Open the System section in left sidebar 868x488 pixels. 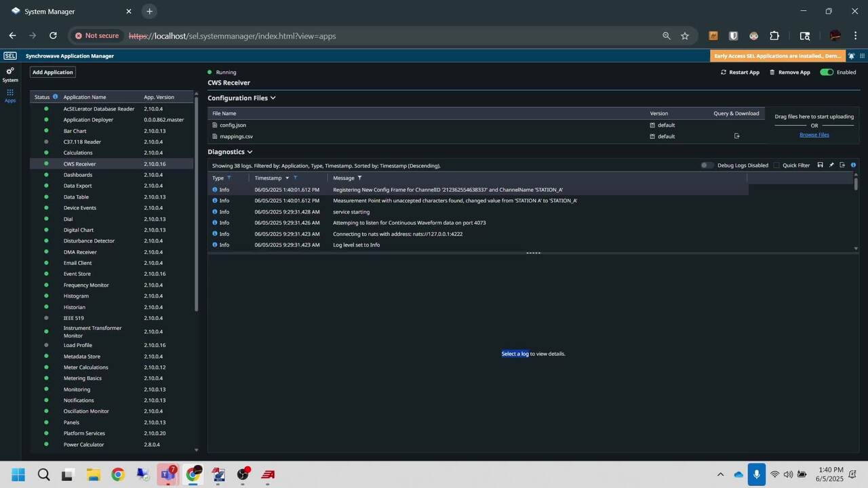pos(10,74)
